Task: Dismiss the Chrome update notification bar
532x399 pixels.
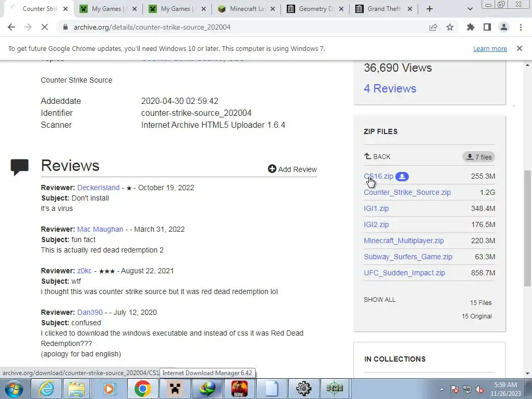Action: [520, 48]
